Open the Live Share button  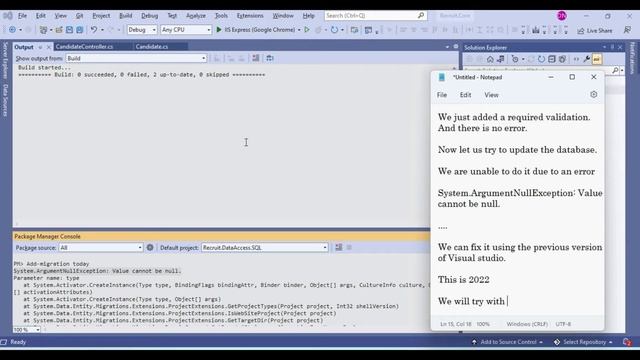[595, 31]
